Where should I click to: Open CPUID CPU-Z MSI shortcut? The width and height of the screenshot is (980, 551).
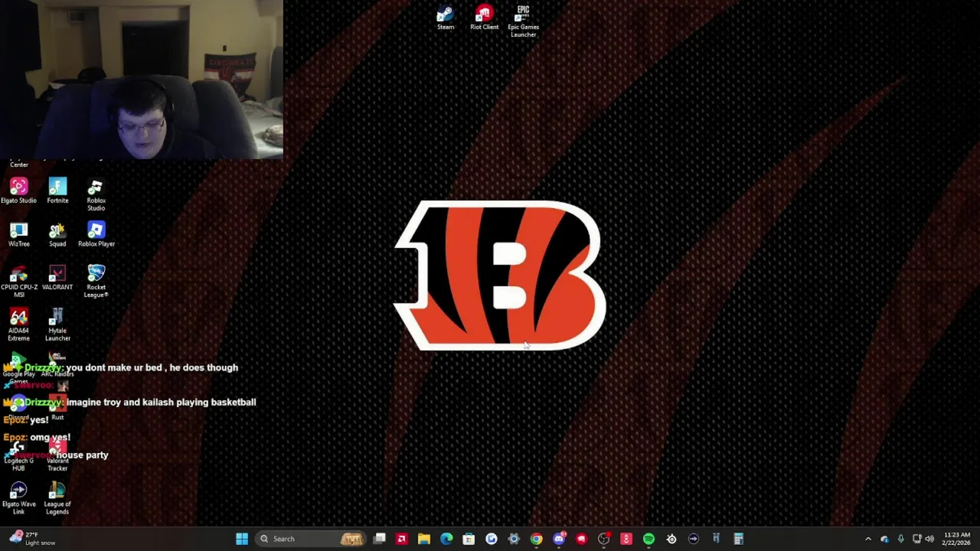[x=18, y=282]
